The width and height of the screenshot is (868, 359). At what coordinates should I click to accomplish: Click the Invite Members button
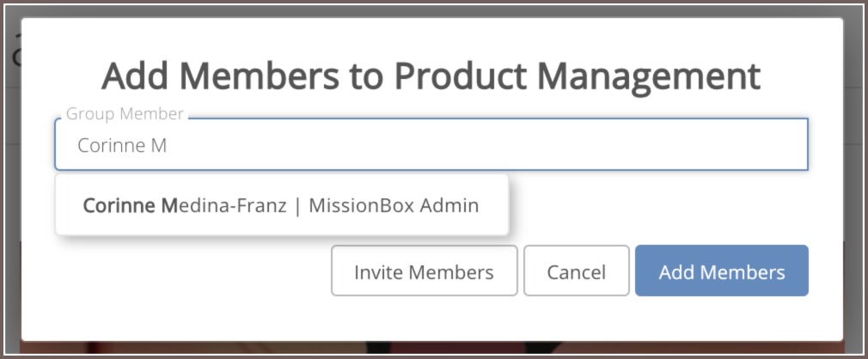tap(424, 271)
